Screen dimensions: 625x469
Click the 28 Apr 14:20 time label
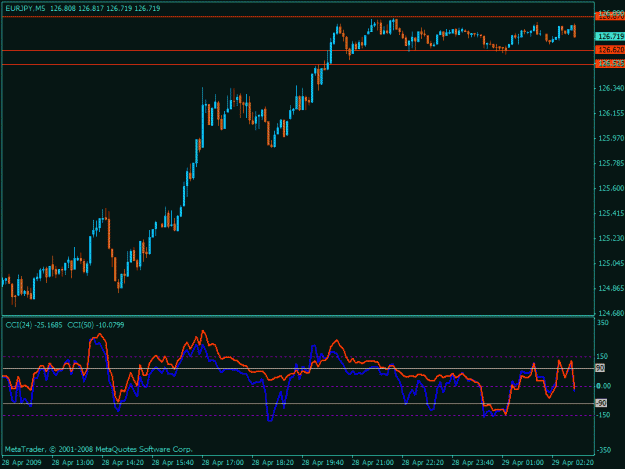tap(122, 463)
